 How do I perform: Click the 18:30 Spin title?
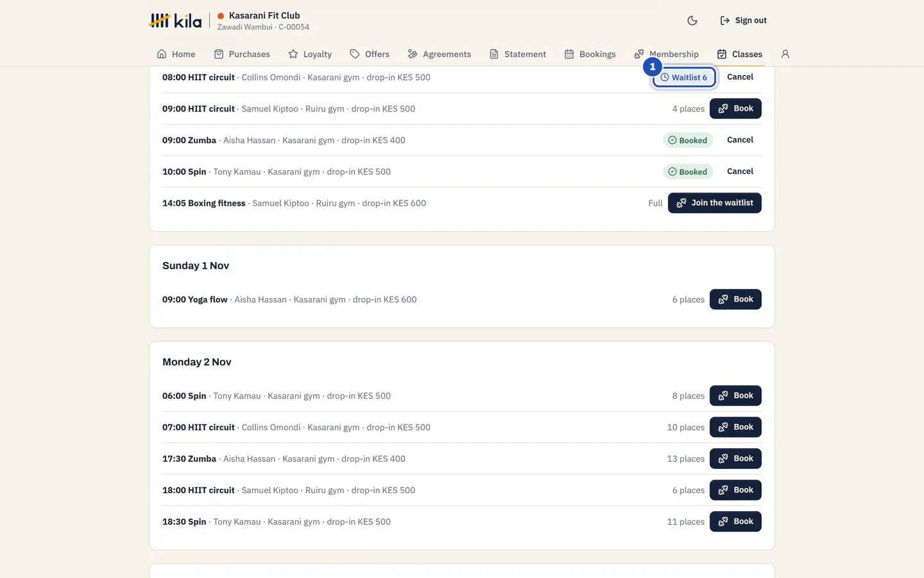tap(184, 521)
